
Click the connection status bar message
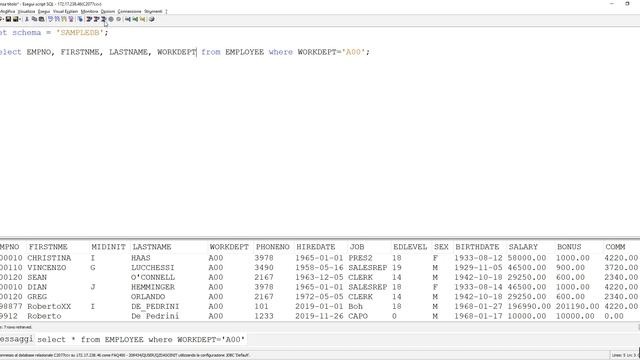(124, 355)
